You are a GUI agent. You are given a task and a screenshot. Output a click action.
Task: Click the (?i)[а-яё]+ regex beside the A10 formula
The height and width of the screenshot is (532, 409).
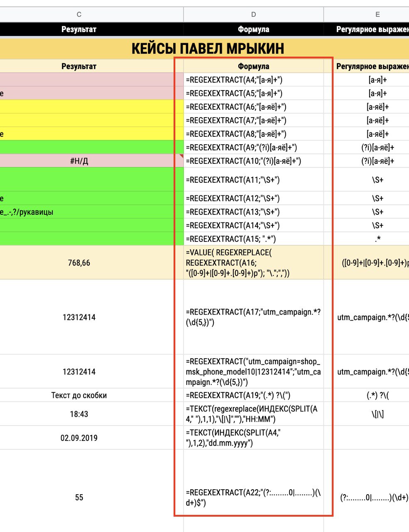366,161
